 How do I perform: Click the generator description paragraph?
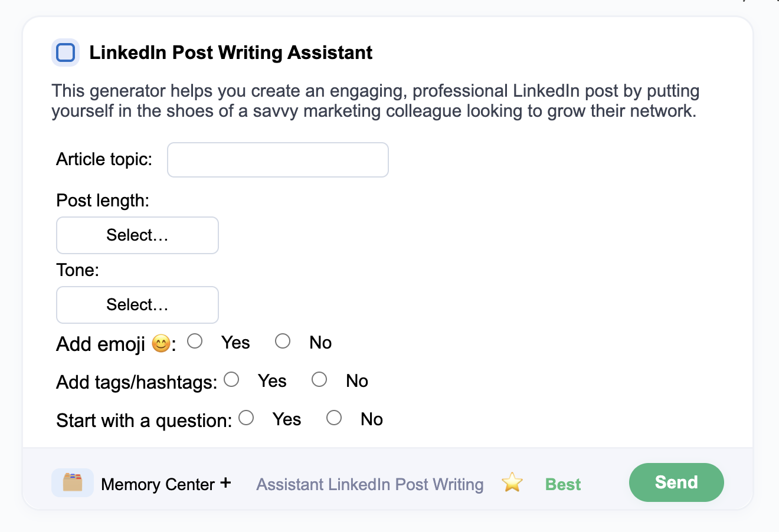tap(375, 101)
